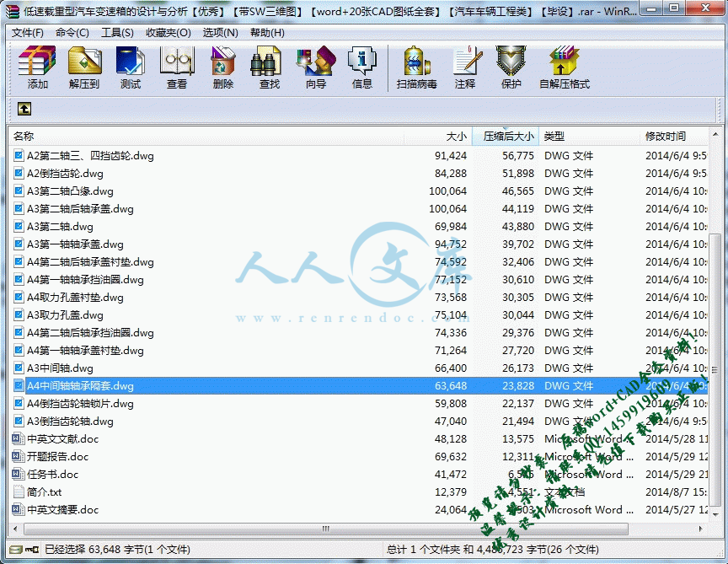
Task: Select file A4第二轴后轴承挡油圈.dwg
Action: pos(90,332)
